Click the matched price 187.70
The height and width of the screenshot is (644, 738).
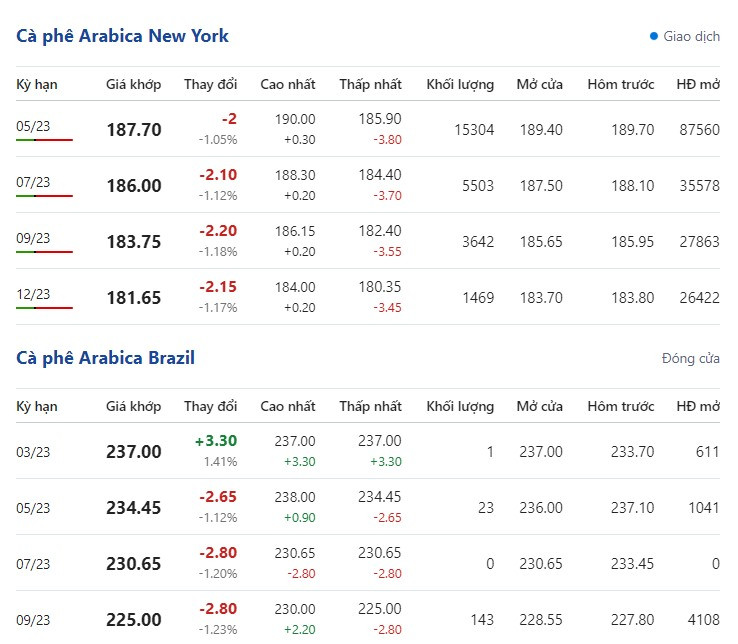[x=134, y=129]
